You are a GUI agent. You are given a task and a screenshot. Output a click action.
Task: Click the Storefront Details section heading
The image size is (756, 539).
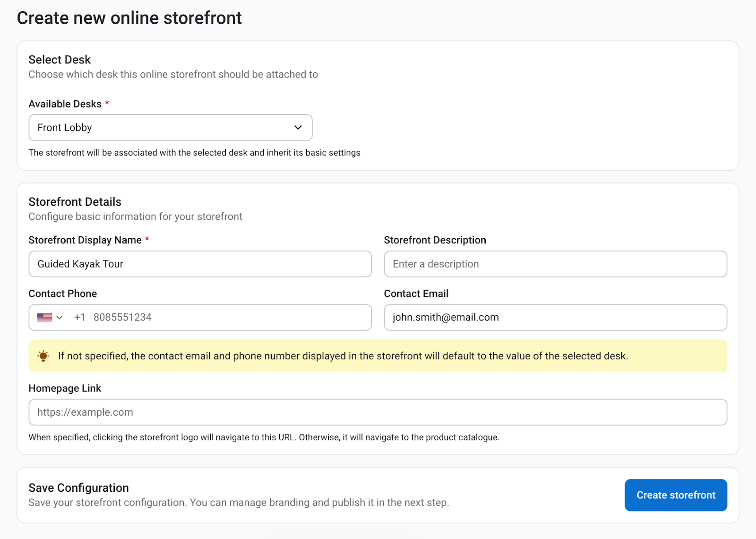[75, 202]
